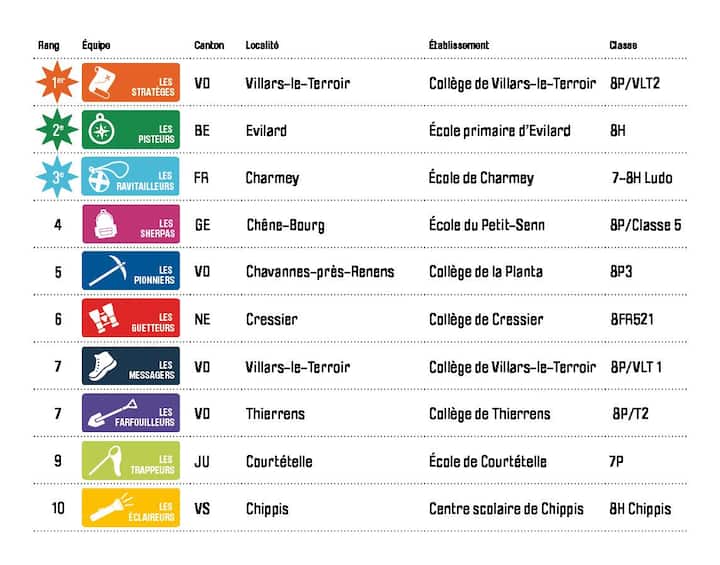Viewport: 720px width, 565px height.
Task: Click the yellow Les Éclaireurs flashlight badge
Action: click(x=131, y=508)
